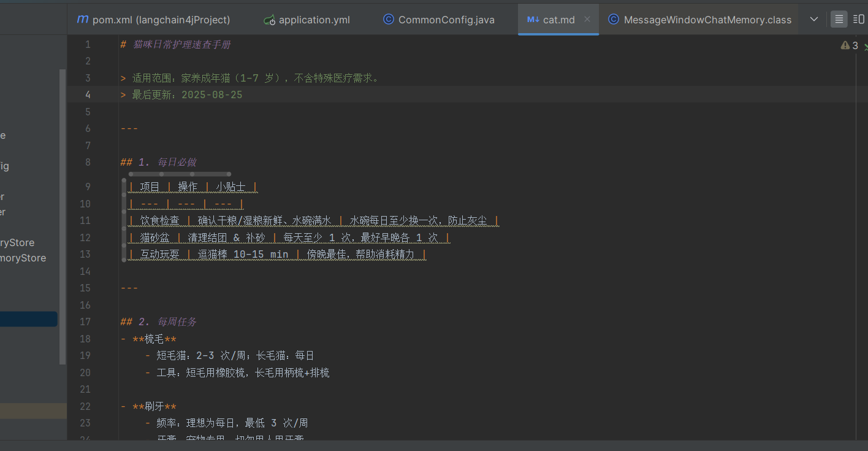The image size is (868, 451).
Task: Click table cell '确认干粮/湿粮新鲜、水碗满水'
Action: click(264, 220)
